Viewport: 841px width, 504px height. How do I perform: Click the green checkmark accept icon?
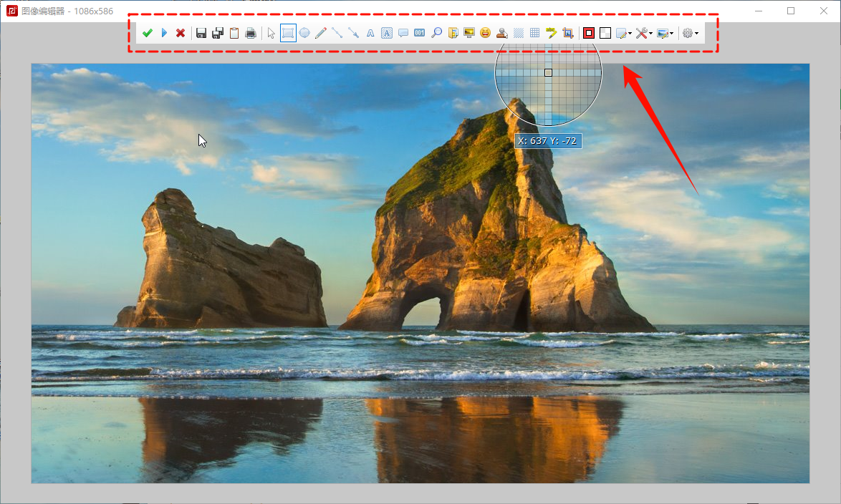(x=148, y=33)
